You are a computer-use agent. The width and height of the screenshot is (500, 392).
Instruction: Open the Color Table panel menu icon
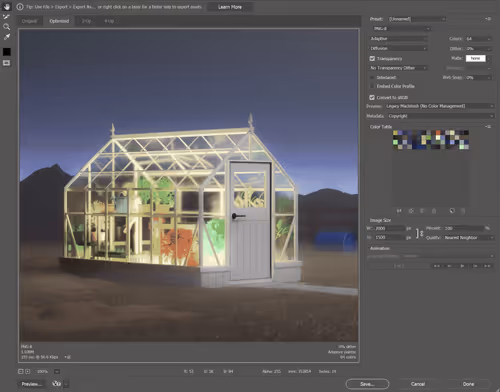488,127
